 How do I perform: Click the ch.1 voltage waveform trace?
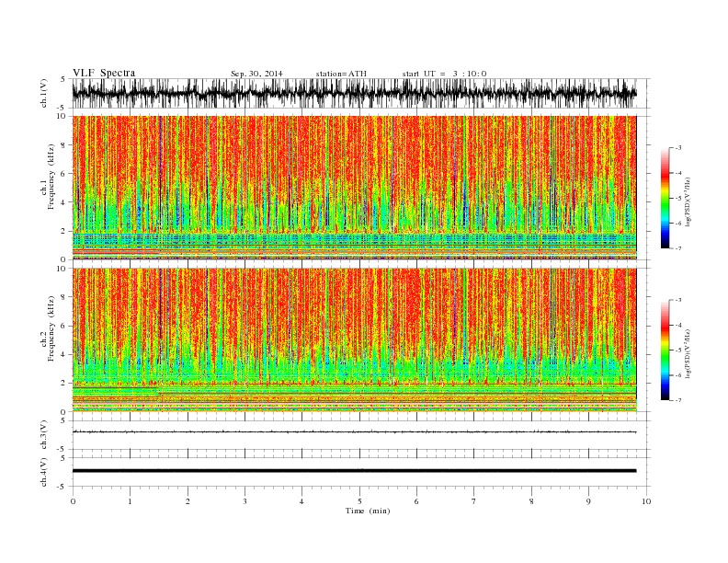point(354,93)
